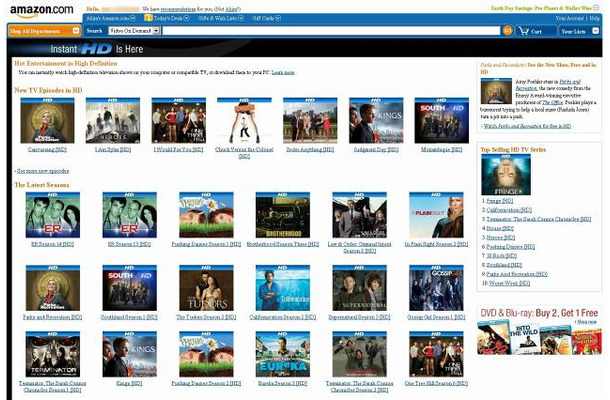Open the Pushing Daisies Season 1 thumbnail
This screenshot has width=610, height=400.
206,215
